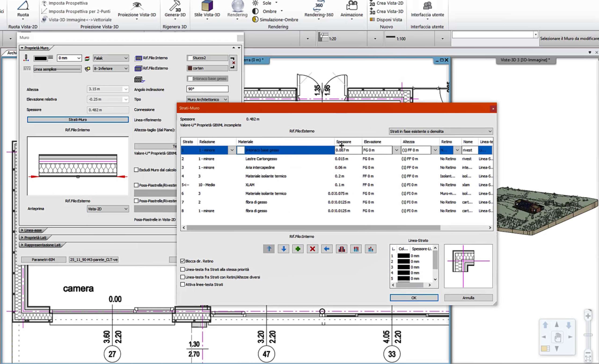Open Strati in fase esistente o demolita dropdown

click(441, 131)
